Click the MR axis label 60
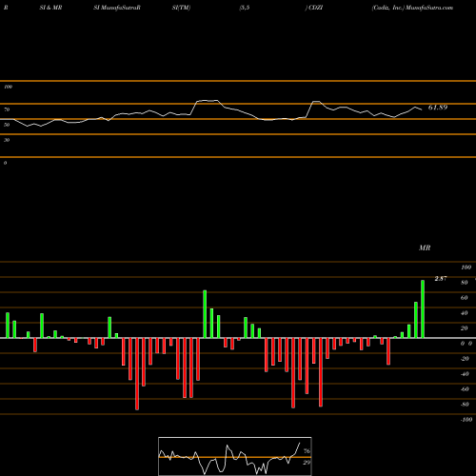This screenshot has width=476, height=476. [465, 298]
